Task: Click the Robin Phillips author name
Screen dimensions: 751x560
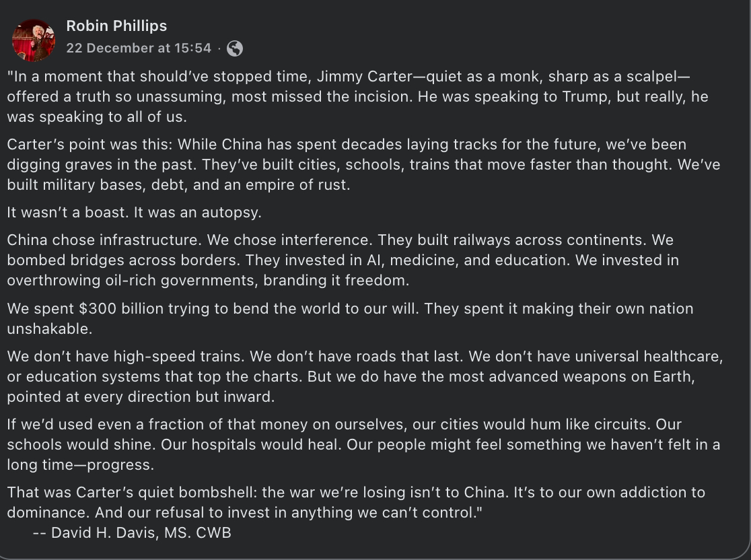Action: [x=116, y=26]
